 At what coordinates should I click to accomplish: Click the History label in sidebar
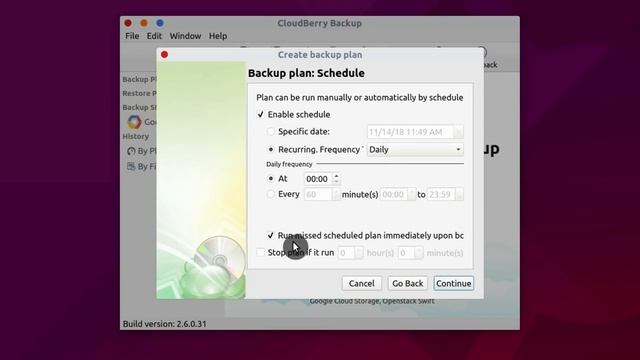pos(136,136)
